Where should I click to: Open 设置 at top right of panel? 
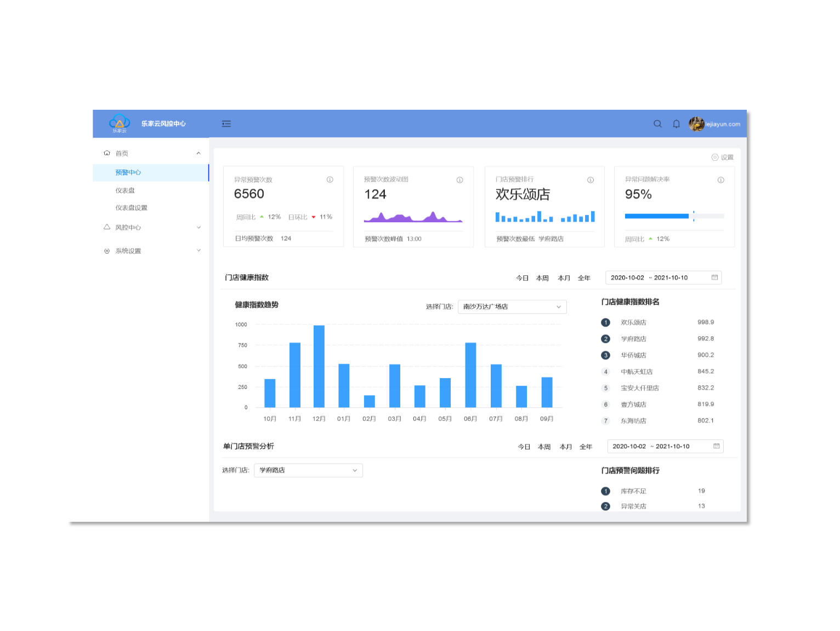pos(722,157)
